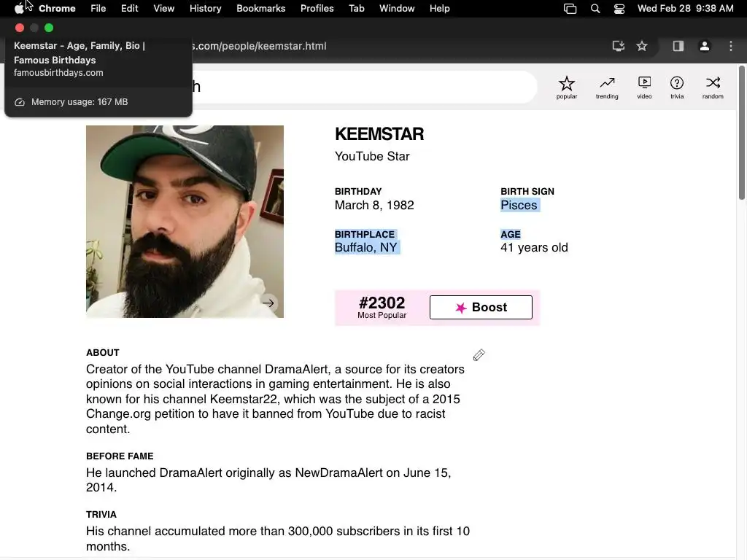Open the video player icon
Viewport: 747px width, 560px height.
pos(644,87)
